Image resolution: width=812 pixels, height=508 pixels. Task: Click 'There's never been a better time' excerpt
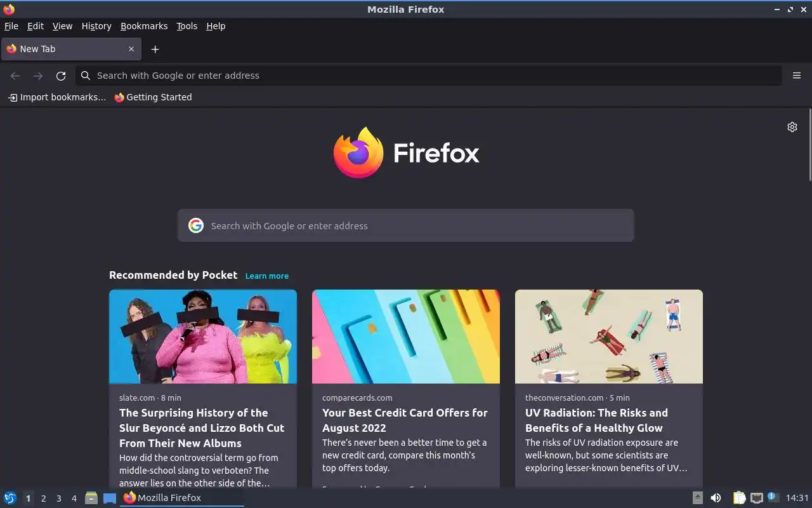coord(404,455)
